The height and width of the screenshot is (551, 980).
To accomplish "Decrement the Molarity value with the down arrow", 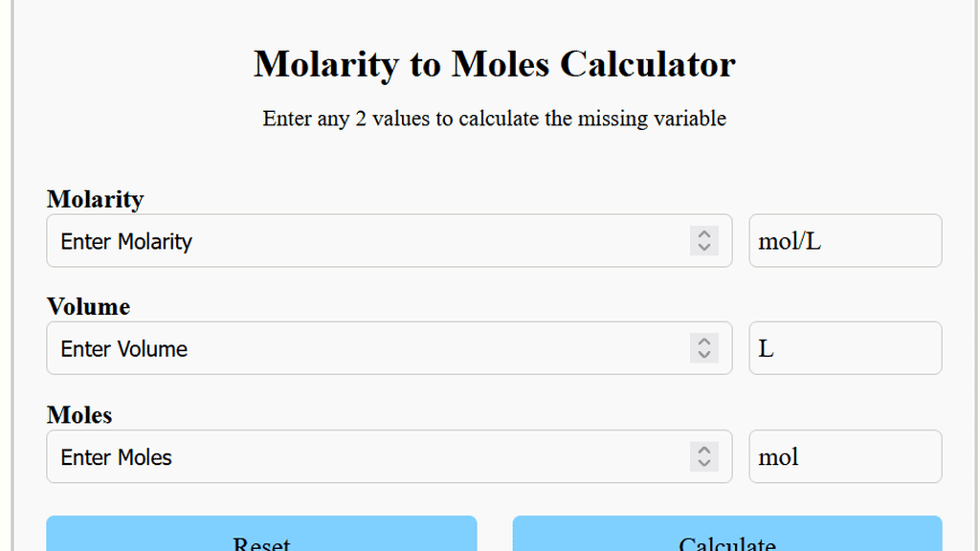I will click(x=705, y=247).
